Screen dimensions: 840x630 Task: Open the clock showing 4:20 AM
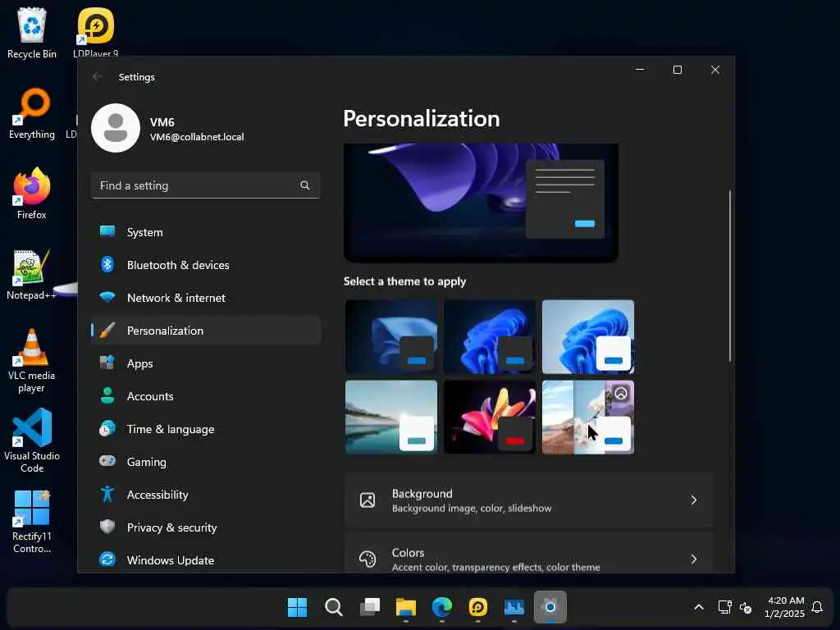[784, 607]
